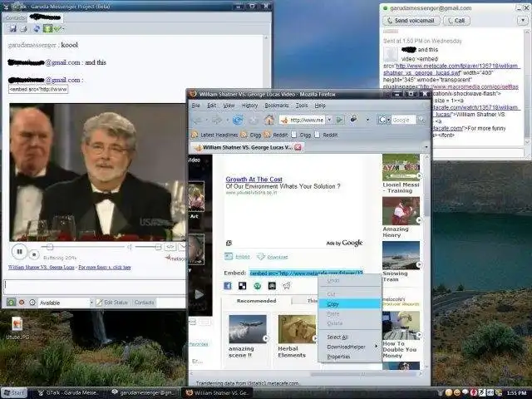Viewport: 532px width, 399px height.
Task: Adjust the video volume slider handle
Action: click(x=158, y=247)
